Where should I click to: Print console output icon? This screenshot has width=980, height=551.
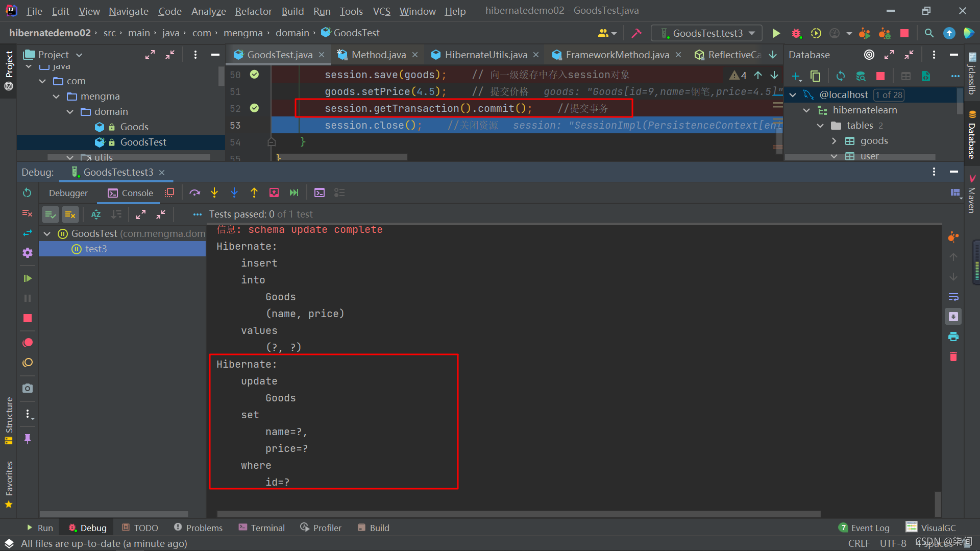(953, 337)
